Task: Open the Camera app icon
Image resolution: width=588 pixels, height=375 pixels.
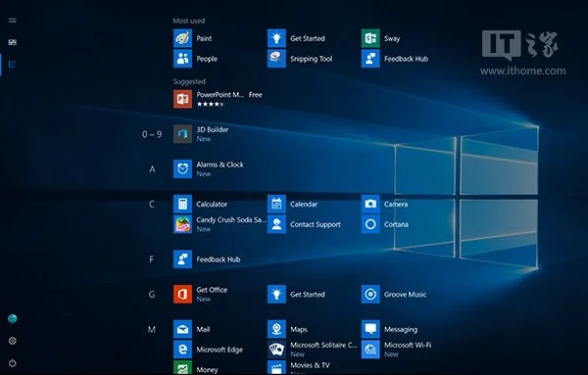Action: pos(370,204)
